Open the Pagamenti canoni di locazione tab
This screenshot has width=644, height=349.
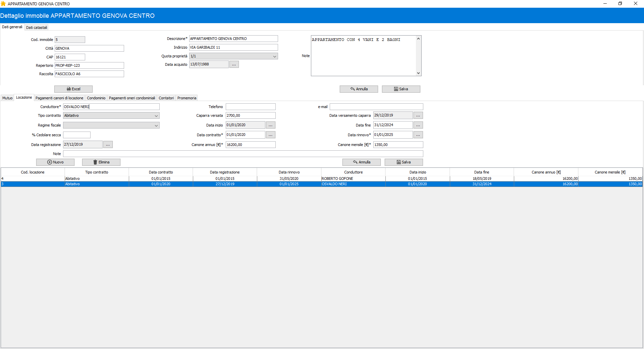[x=59, y=98]
